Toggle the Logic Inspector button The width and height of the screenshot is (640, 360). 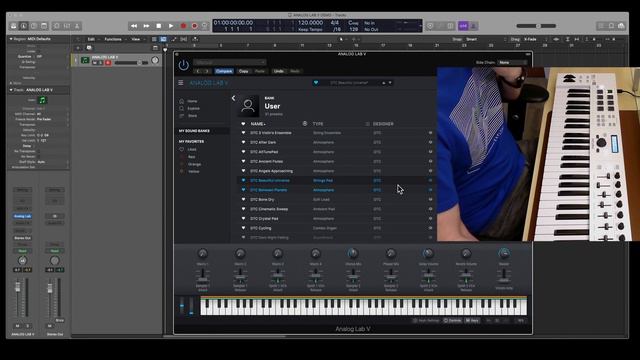point(24,26)
